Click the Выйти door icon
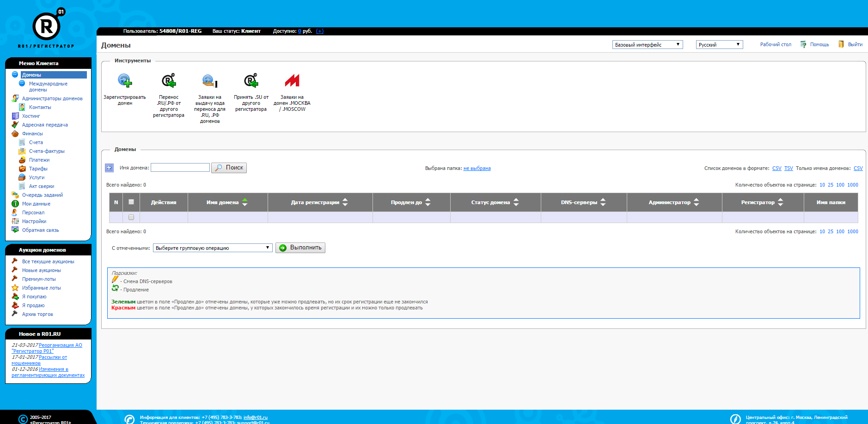Screen dimensions: 868x424 841,44
